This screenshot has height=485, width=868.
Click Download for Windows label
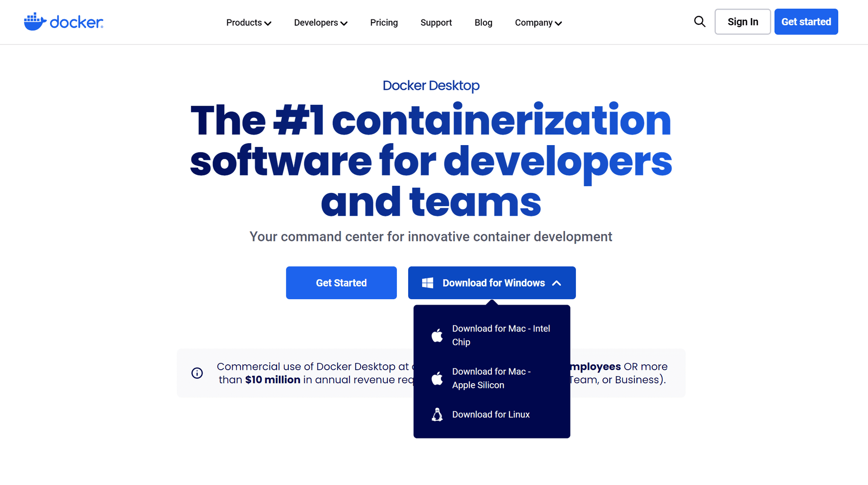[494, 283]
